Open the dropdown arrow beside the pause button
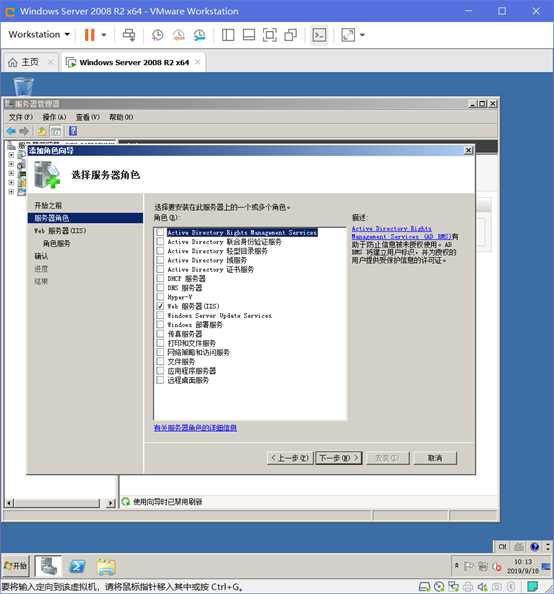The height and width of the screenshot is (594, 554). click(x=104, y=35)
